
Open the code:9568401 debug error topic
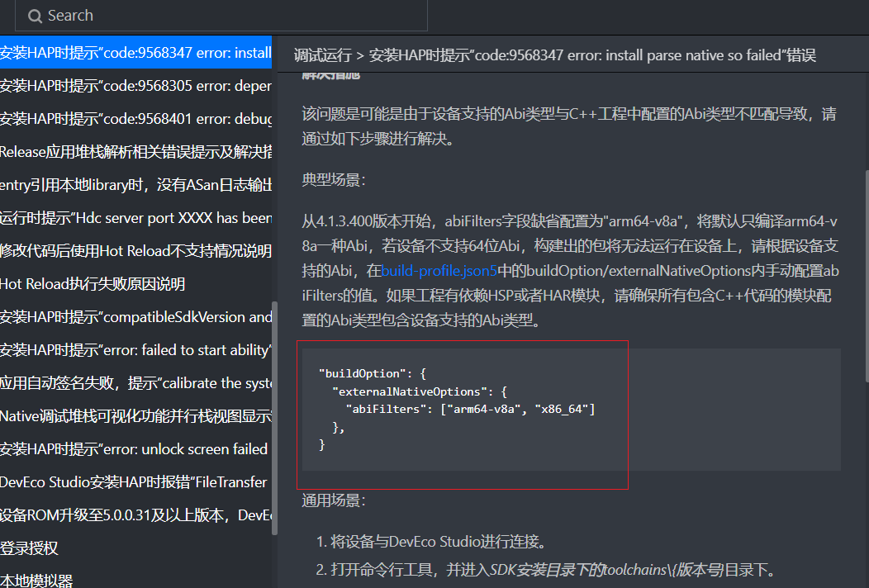point(132,118)
